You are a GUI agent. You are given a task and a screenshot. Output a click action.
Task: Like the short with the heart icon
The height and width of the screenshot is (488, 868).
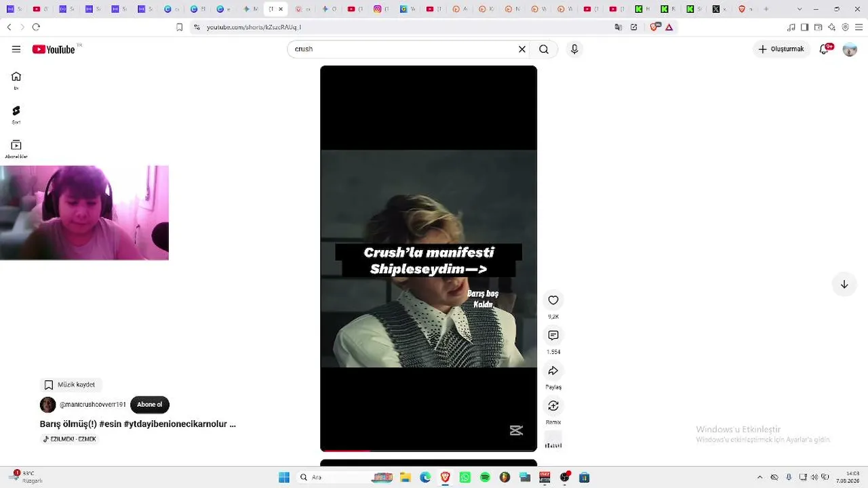[553, 300]
